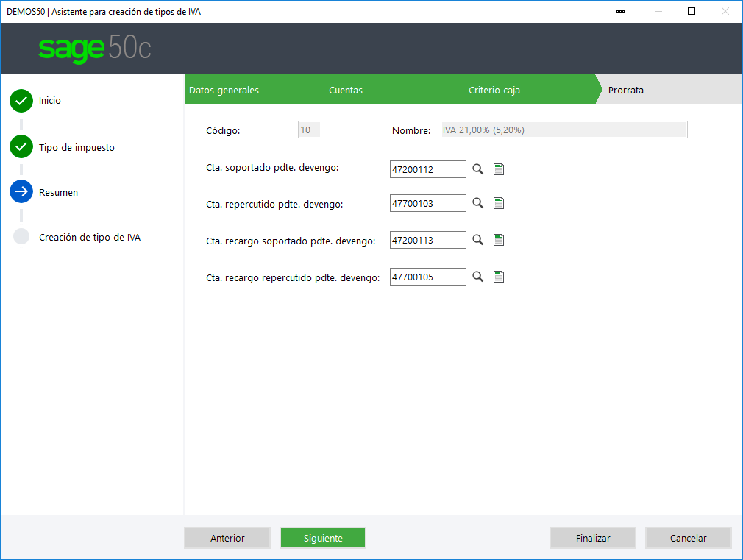Viewport: 743px width, 560px height.
Task: Open account sheet for Cta. repercutido pdte. devengo
Action: coord(499,203)
